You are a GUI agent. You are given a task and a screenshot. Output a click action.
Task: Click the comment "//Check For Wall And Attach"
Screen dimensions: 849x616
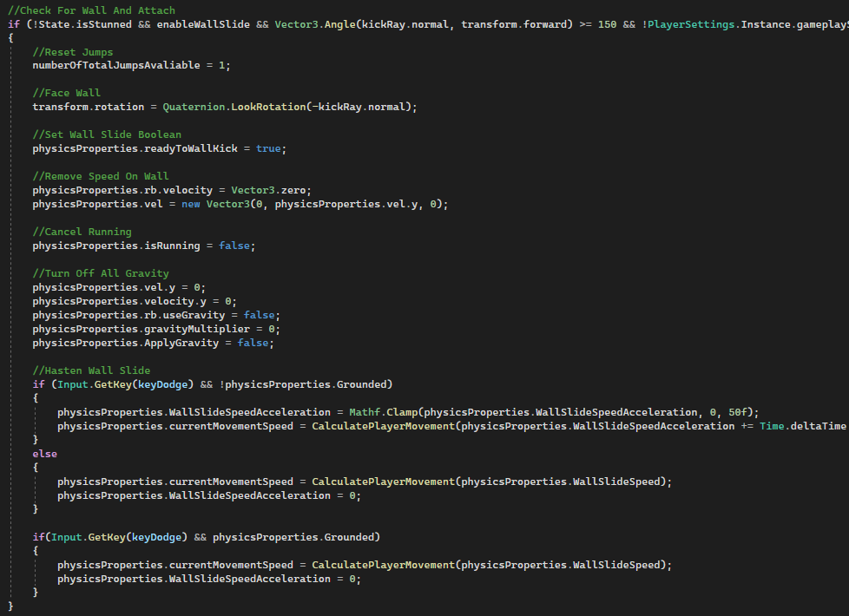coord(91,10)
